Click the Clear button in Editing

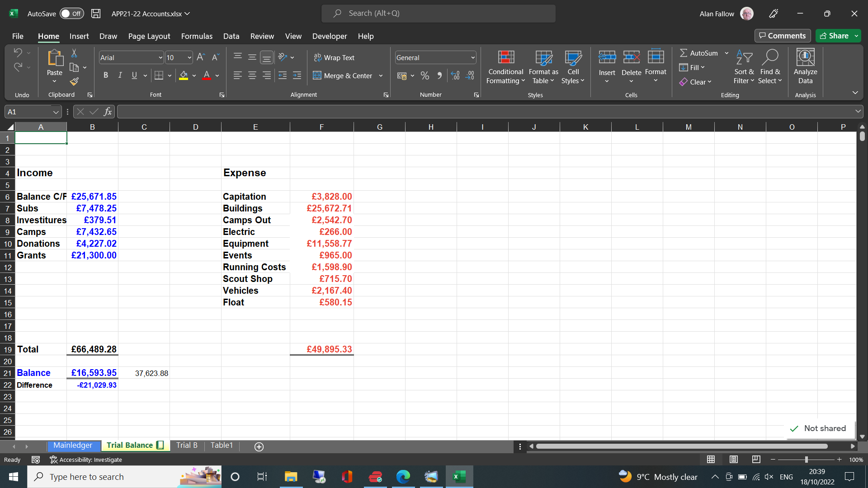(x=696, y=82)
